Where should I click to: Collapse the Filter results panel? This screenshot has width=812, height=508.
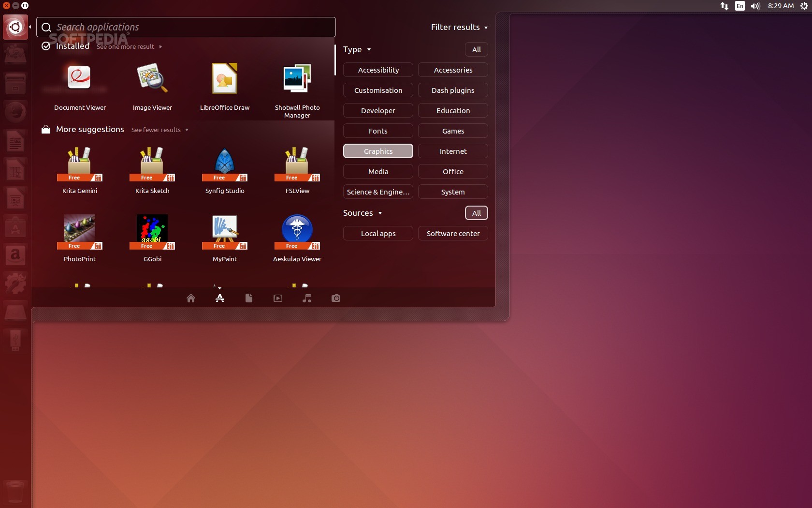pos(459,28)
